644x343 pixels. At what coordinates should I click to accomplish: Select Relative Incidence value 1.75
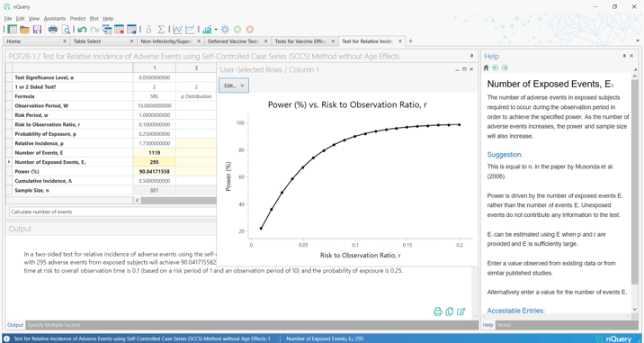[155, 143]
